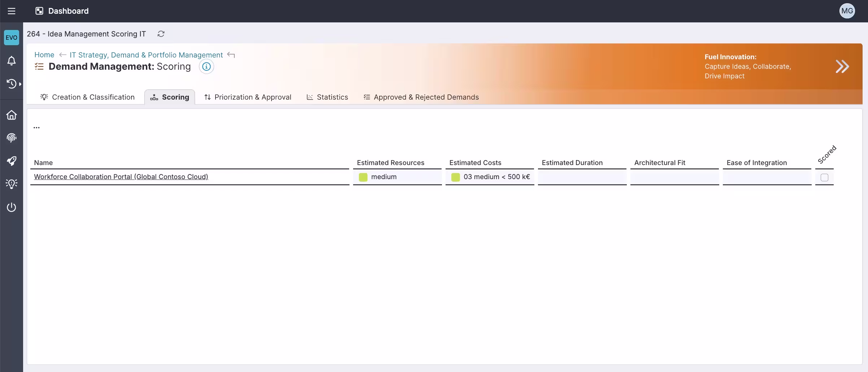Navigate to IT Strategy, Demand & Portfolio Management breadcrumb
The width and height of the screenshot is (868, 372).
[146, 55]
